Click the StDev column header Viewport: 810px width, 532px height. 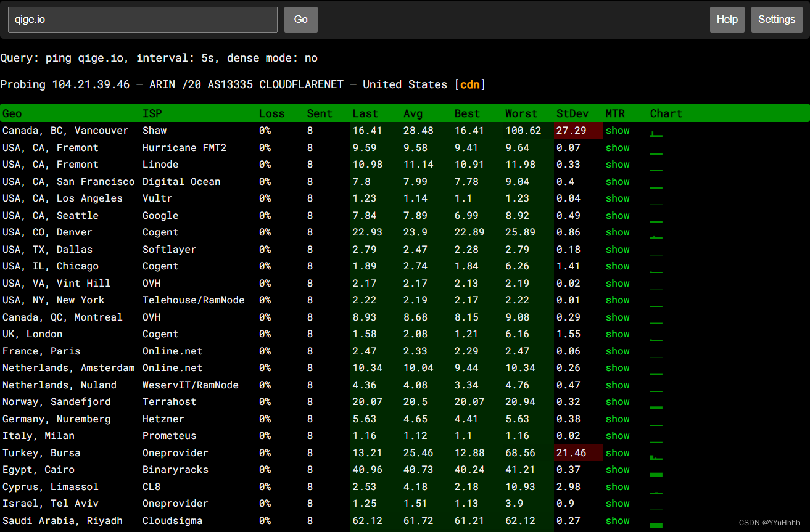(572, 113)
